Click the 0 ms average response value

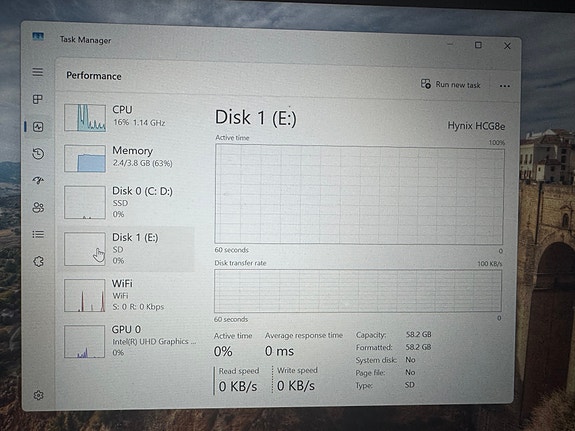click(279, 351)
